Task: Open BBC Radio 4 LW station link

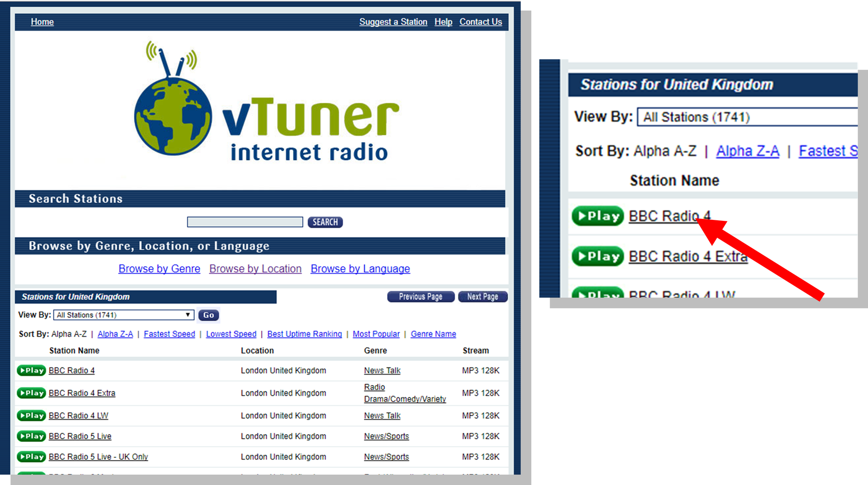Action: point(78,416)
